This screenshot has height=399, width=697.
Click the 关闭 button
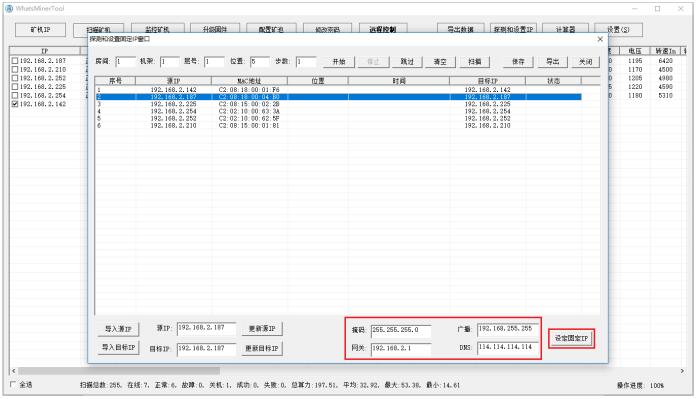[585, 62]
